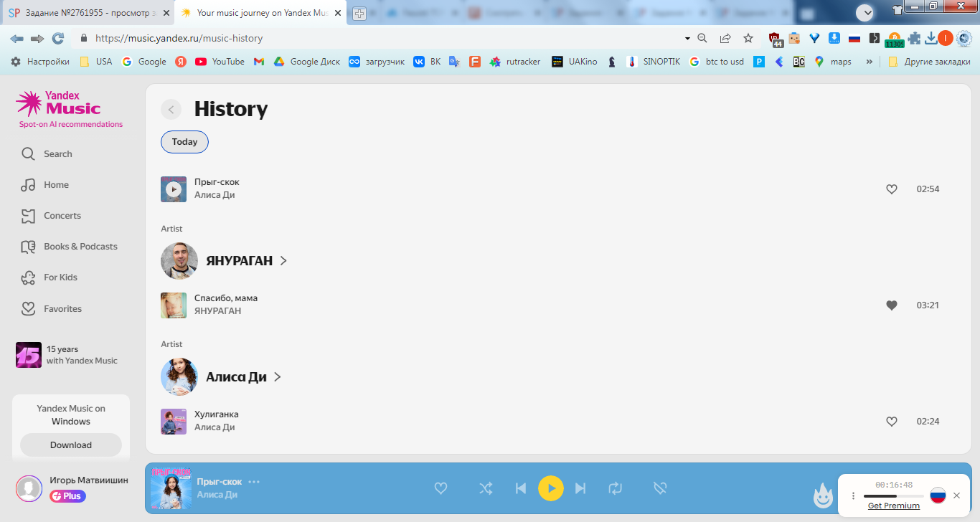Viewport: 980px width, 522px height.
Task: Click browser back arrow
Action: click(x=17, y=38)
